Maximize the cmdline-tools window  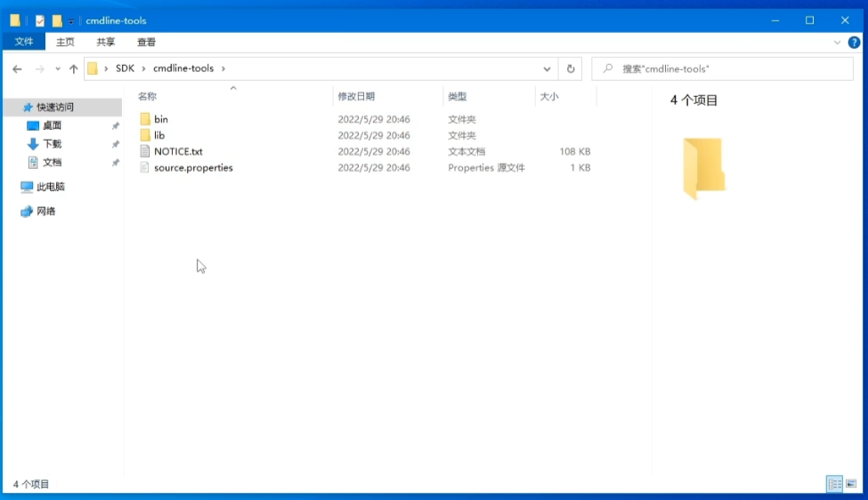pyautogui.click(x=809, y=20)
